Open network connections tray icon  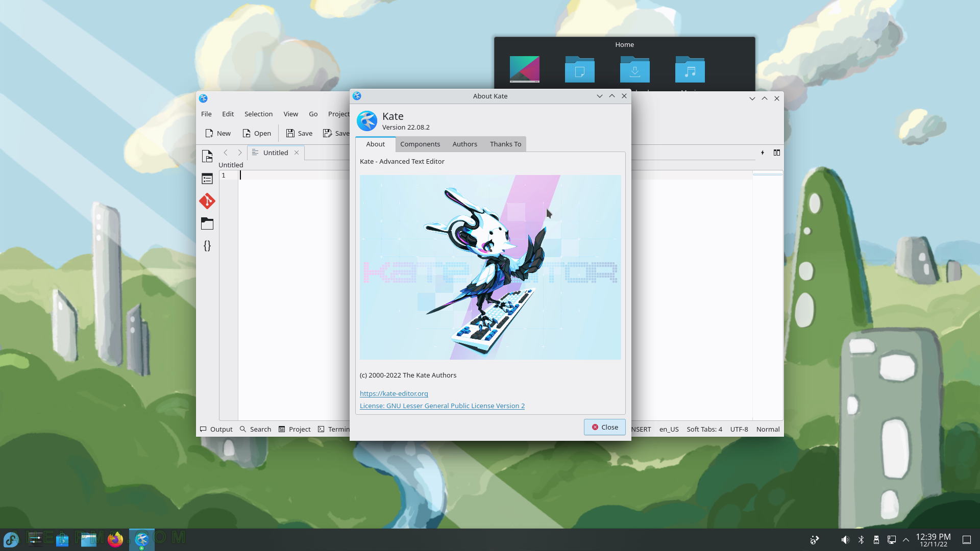click(x=892, y=540)
